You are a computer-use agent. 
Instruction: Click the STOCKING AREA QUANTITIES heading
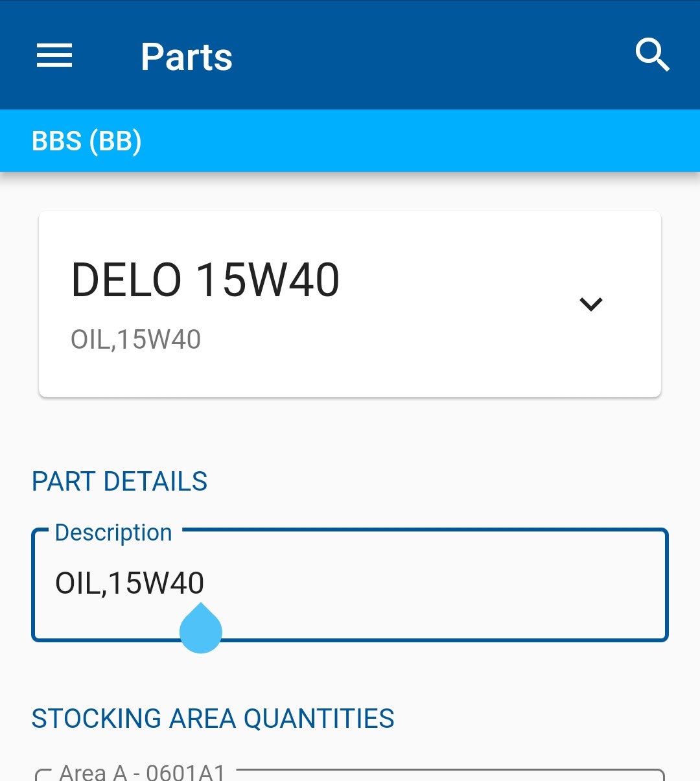[x=213, y=719]
